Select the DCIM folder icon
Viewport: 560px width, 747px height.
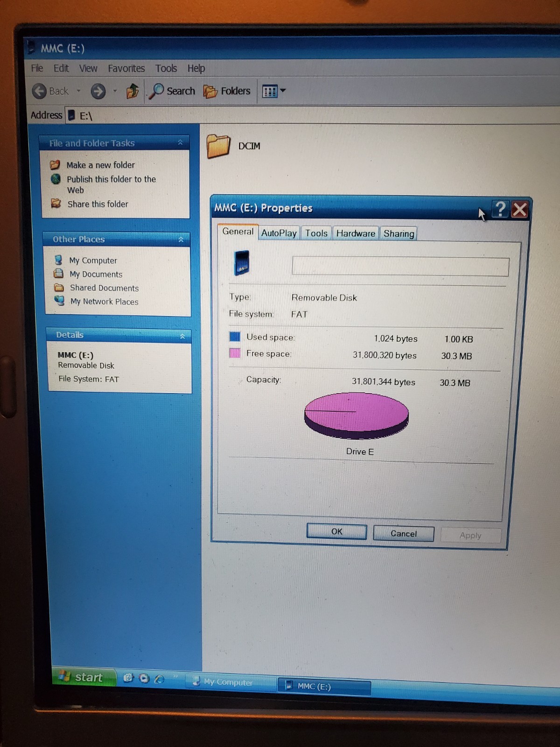click(218, 146)
